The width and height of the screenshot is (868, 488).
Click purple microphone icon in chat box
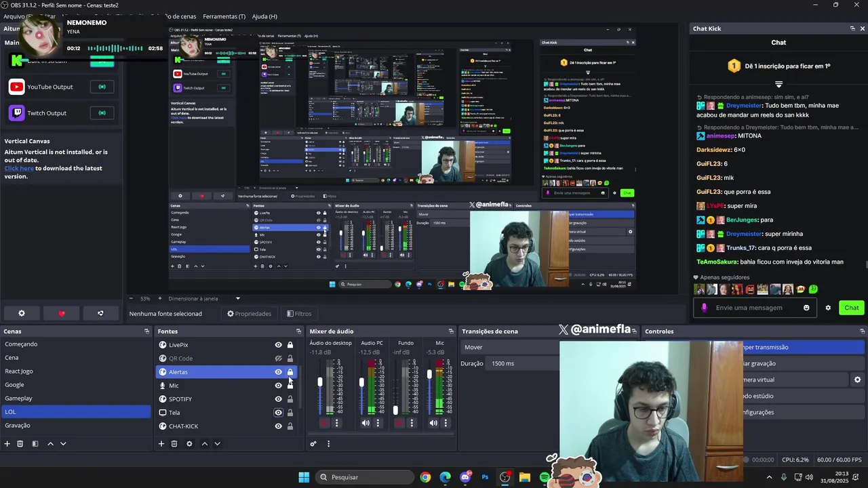(x=704, y=308)
